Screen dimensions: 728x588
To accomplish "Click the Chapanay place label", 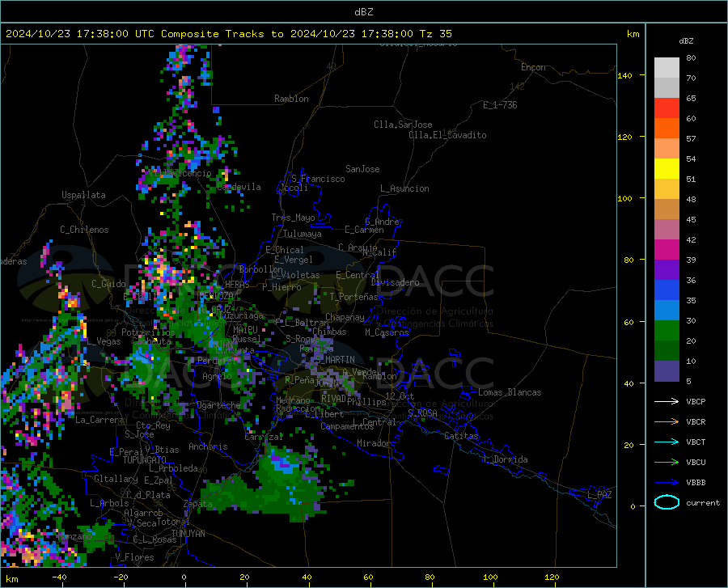I will (x=345, y=317).
